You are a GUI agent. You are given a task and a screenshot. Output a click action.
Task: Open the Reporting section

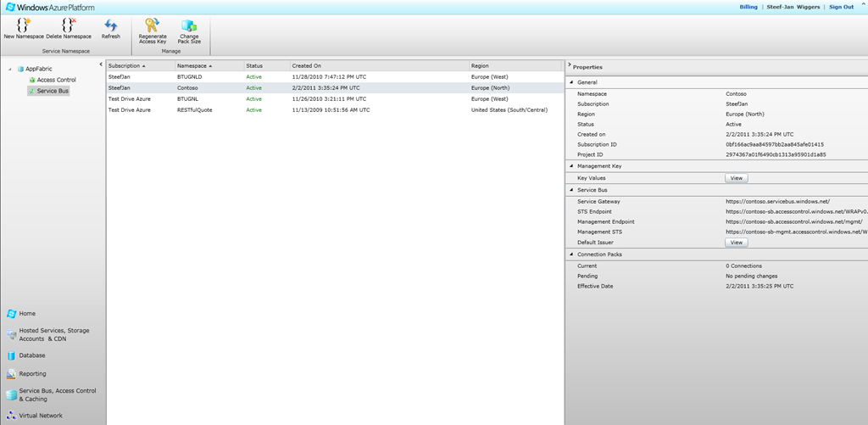[x=33, y=374]
